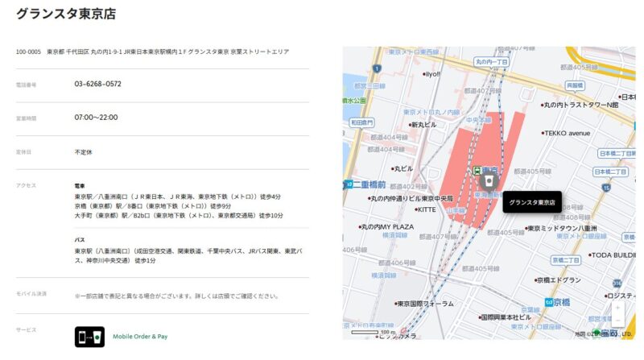644x360 pixels.
Task: Click the 東京 station icon on map
Action: coord(477,170)
